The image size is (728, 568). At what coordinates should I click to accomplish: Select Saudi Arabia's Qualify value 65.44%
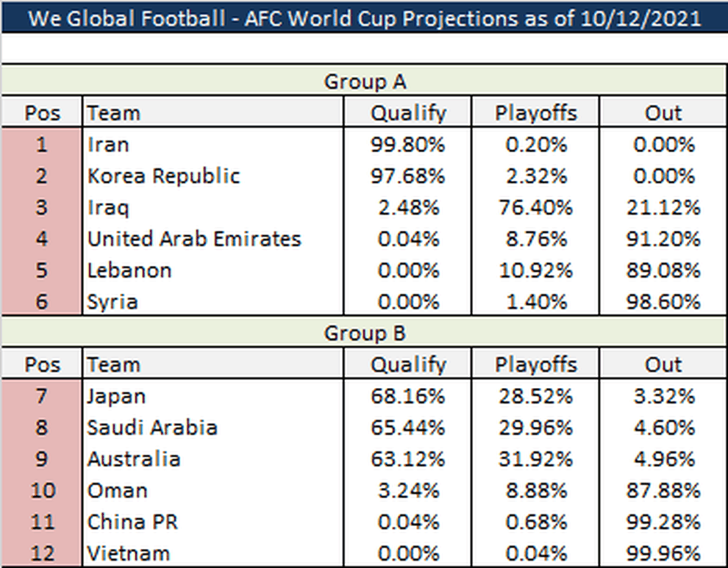coord(407,428)
